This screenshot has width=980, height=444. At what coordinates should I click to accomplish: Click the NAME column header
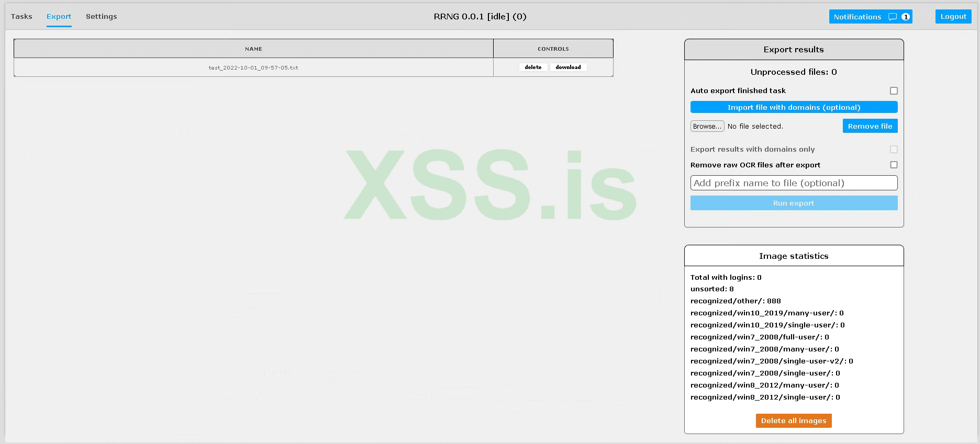coord(253,49)
